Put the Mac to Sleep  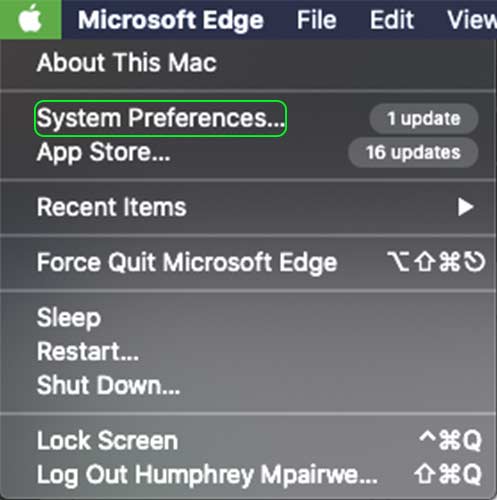tap(69, 318)
